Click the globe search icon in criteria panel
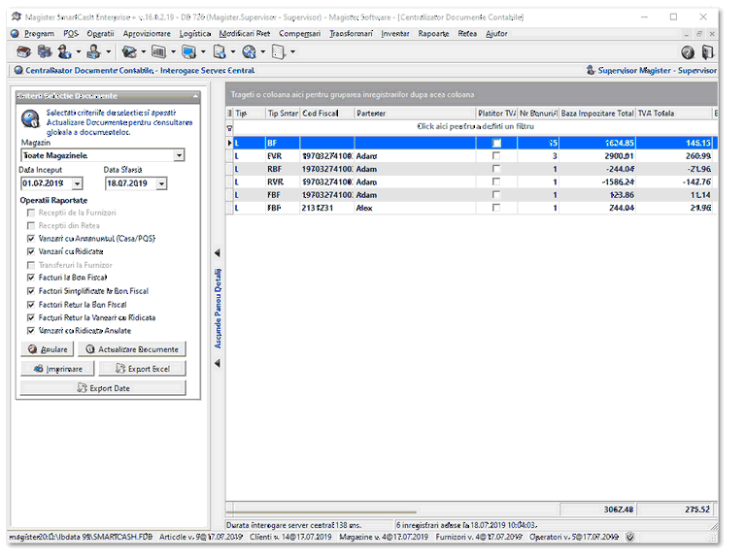The width and height of the screenshot is (745, 560). (31, 118)
